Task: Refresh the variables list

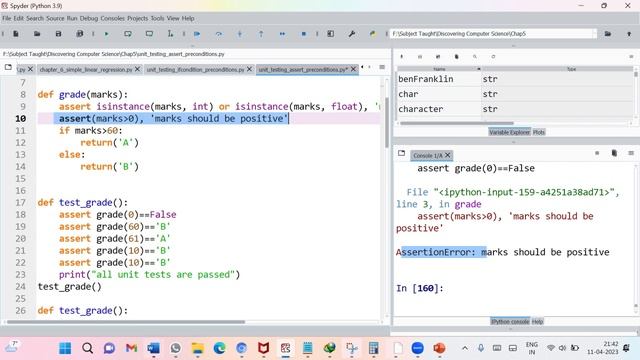Action: pyautogui.click(x=493, y=57)
